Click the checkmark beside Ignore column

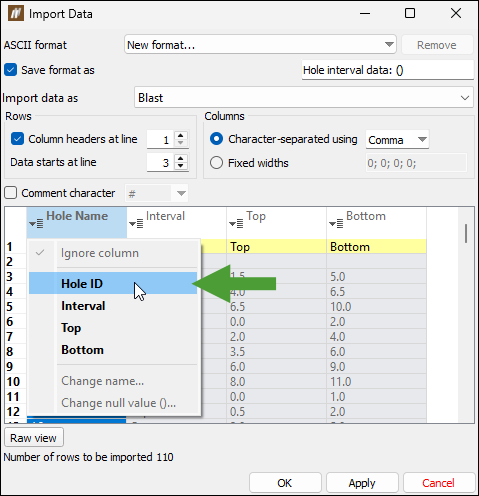[x=40, y=253]
